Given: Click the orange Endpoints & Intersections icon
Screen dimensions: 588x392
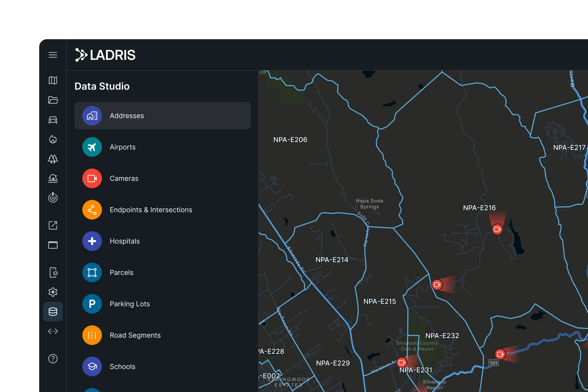Looking at the screenshot, I should coord(92,210).
